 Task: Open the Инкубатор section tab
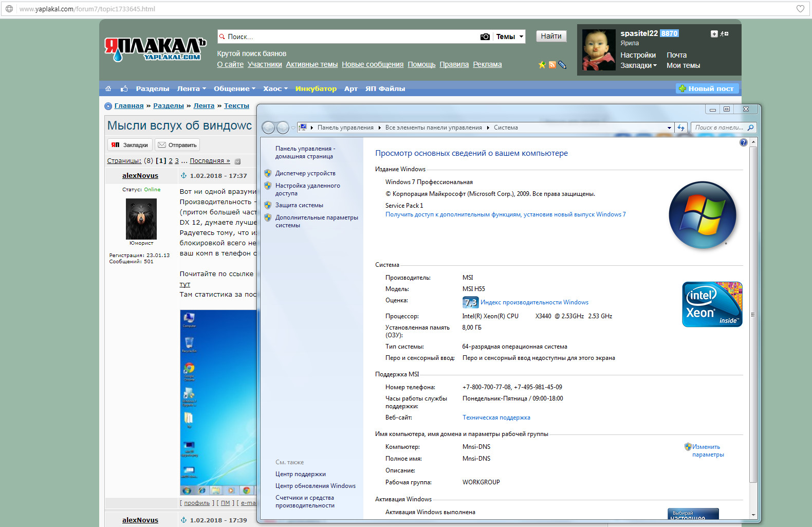316,88
